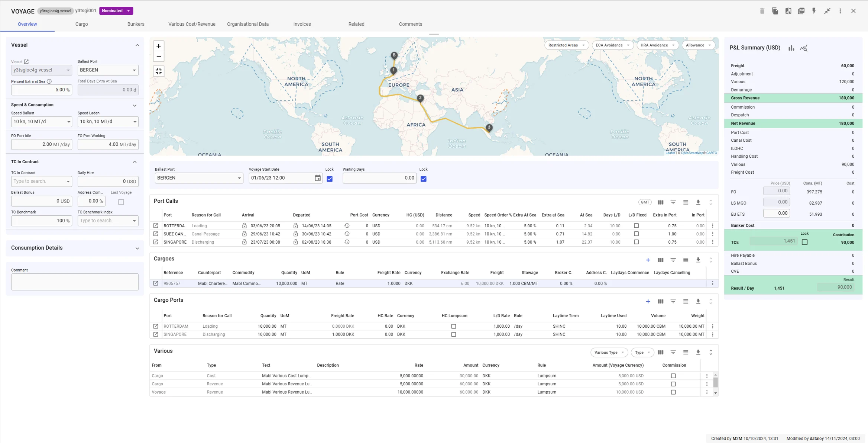Enable TCE lock checkbox in P&L
868x443 pixels.
click(805, 242)
